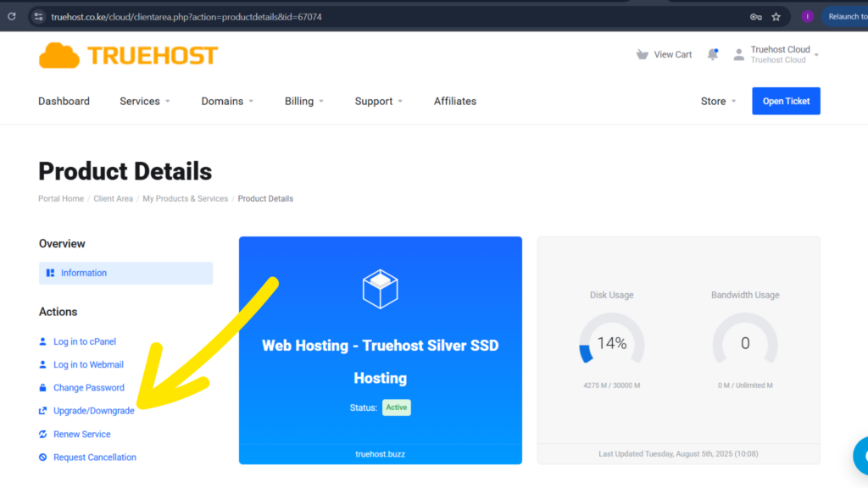Click the user account avatar icon

738,54
